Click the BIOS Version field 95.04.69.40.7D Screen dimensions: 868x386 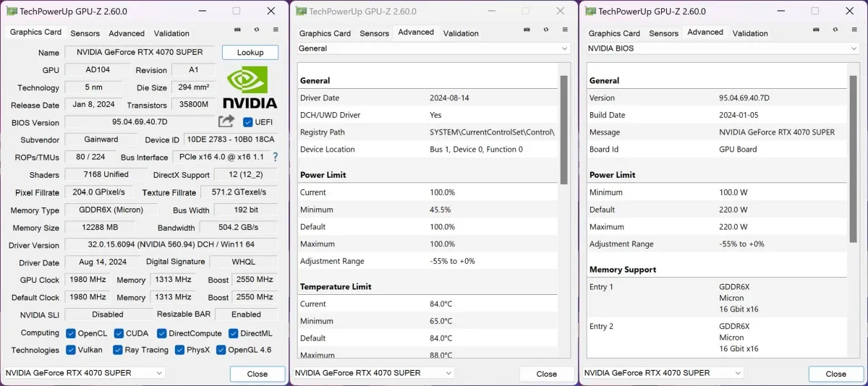click(x=140, y=122)
